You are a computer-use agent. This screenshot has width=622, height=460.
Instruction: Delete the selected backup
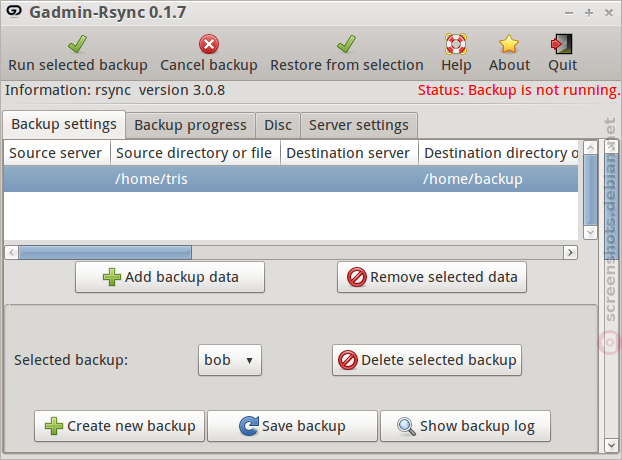(427, 360)
